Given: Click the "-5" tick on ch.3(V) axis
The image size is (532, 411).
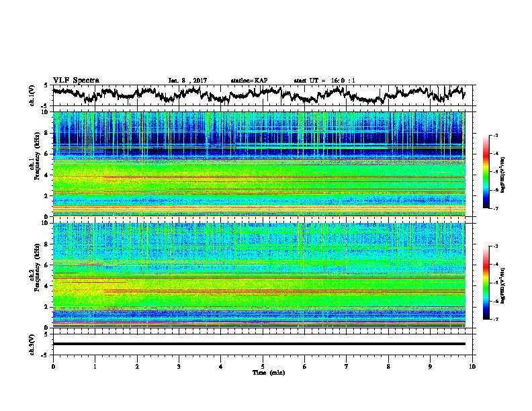Looking at the screenshot, I should pos(45,355).
